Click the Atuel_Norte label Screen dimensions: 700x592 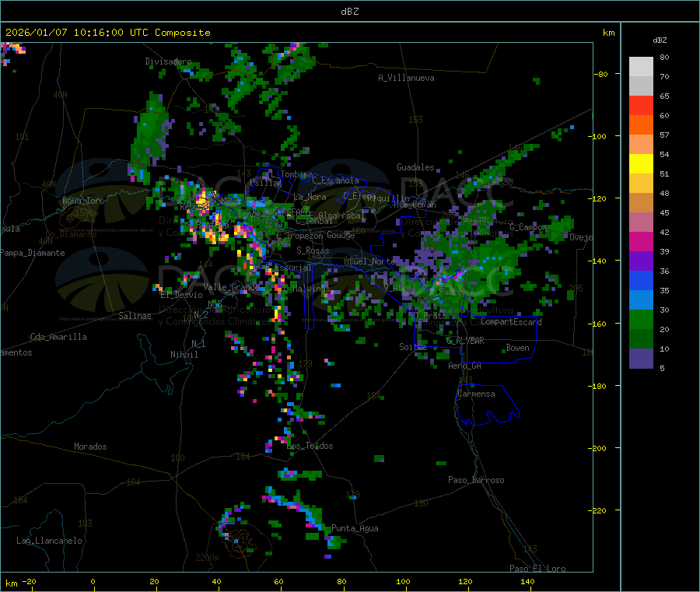point(369,261)
